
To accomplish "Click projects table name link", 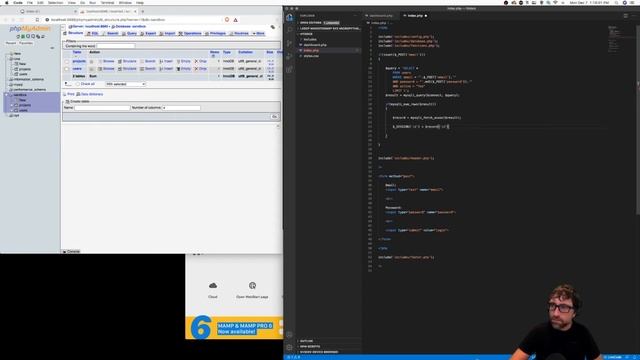I will tap(79, 61).
